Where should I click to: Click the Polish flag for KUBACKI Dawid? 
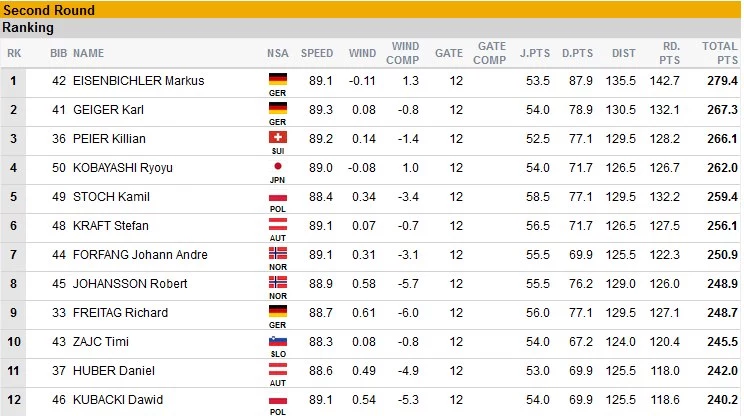pyautogui.click(x=278, y=398)
